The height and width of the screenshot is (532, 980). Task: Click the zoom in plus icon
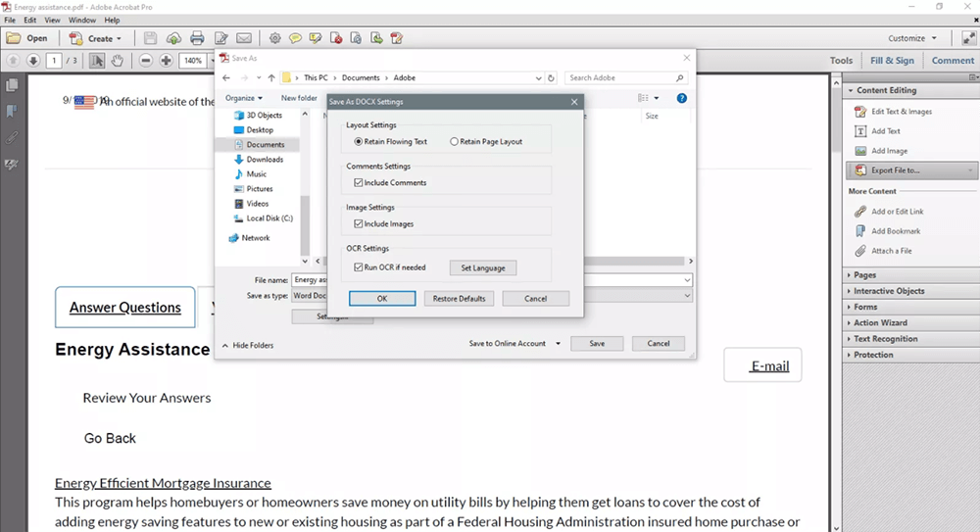pyautogui.click(x=167, y=61)
